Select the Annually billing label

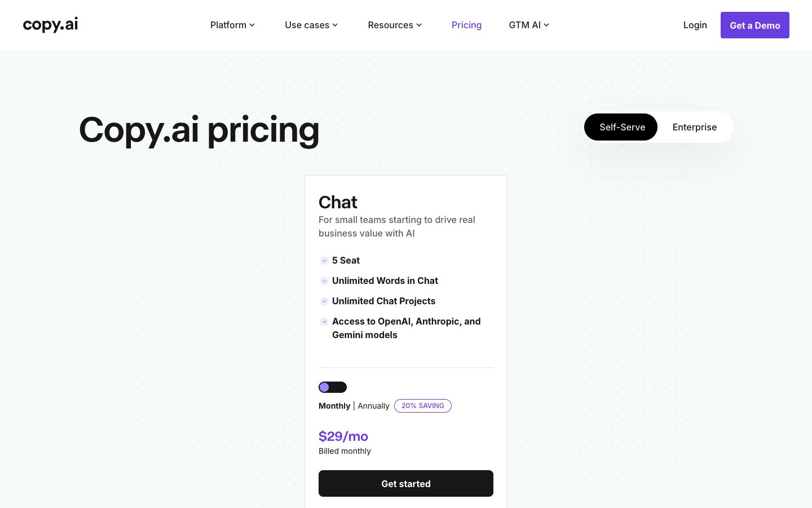pyautogui.click(x=373, y=406)
